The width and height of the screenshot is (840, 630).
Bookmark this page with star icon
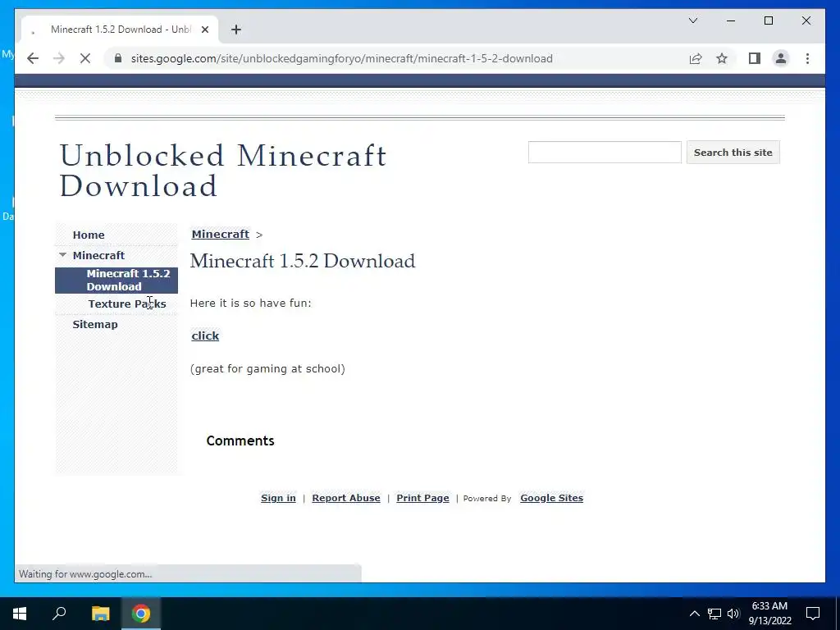point(722,58)
